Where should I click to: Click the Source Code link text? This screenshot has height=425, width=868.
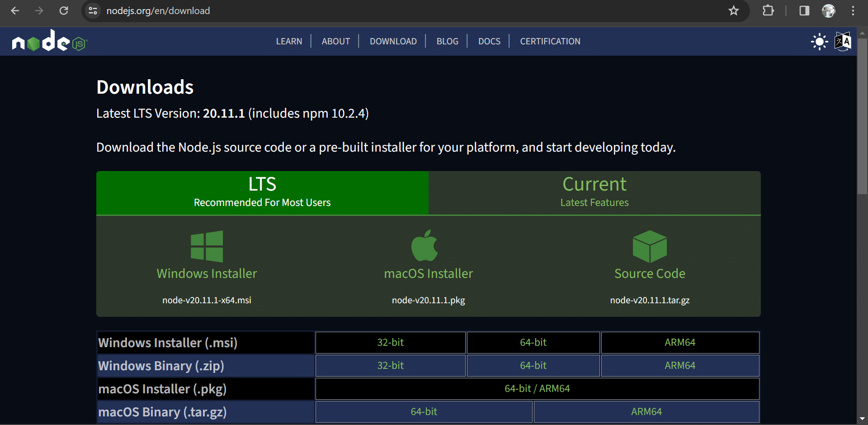[650, 273]
